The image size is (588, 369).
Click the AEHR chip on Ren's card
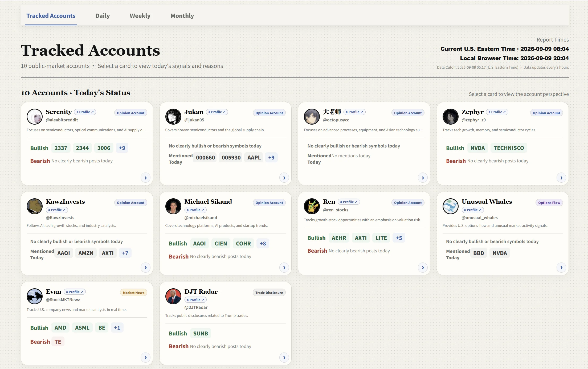339,238
